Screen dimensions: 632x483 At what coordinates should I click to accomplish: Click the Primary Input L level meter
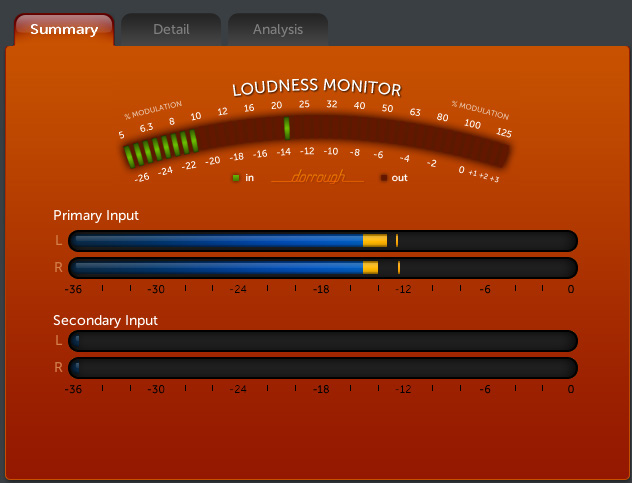point(323,241)
